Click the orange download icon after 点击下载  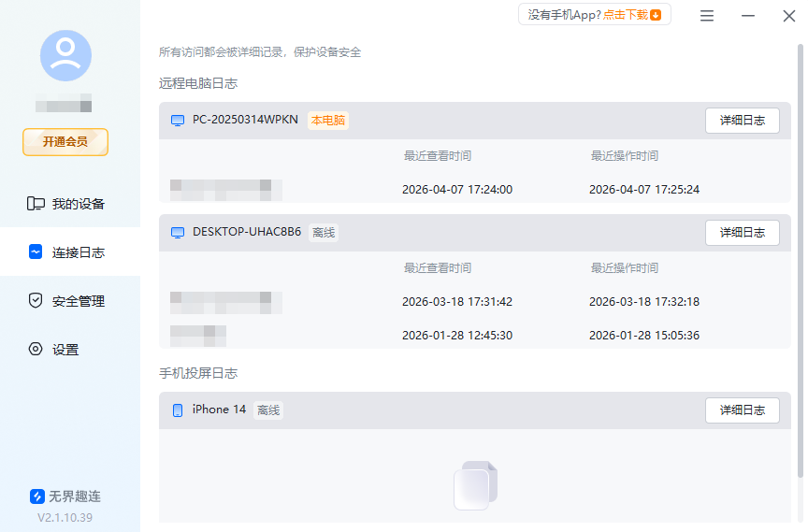point(656,15)
